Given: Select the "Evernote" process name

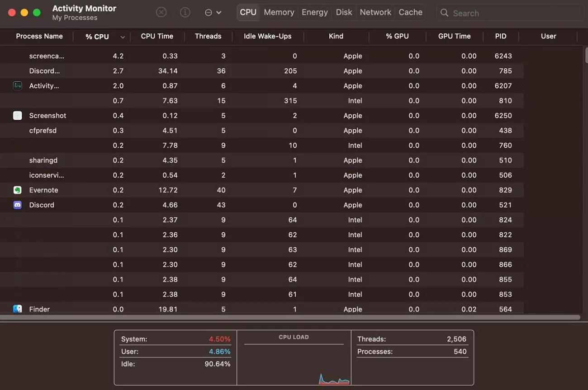Looking at the screenshot, I should click(43, 190).
